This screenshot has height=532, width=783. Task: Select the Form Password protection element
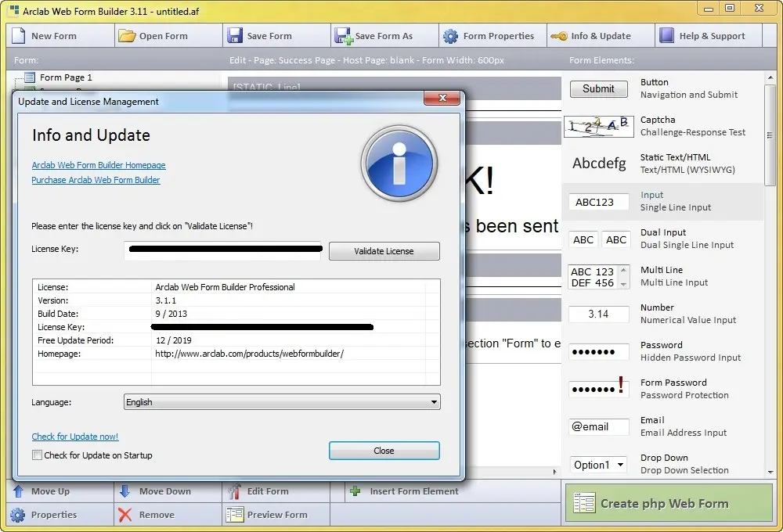tap(598, 388)
